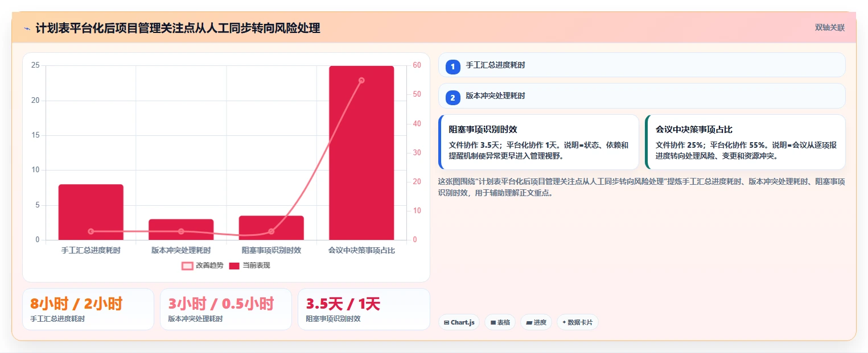The image size is (868, 353).
Task: Click the number 2 badge
Action: pos(452,98)
